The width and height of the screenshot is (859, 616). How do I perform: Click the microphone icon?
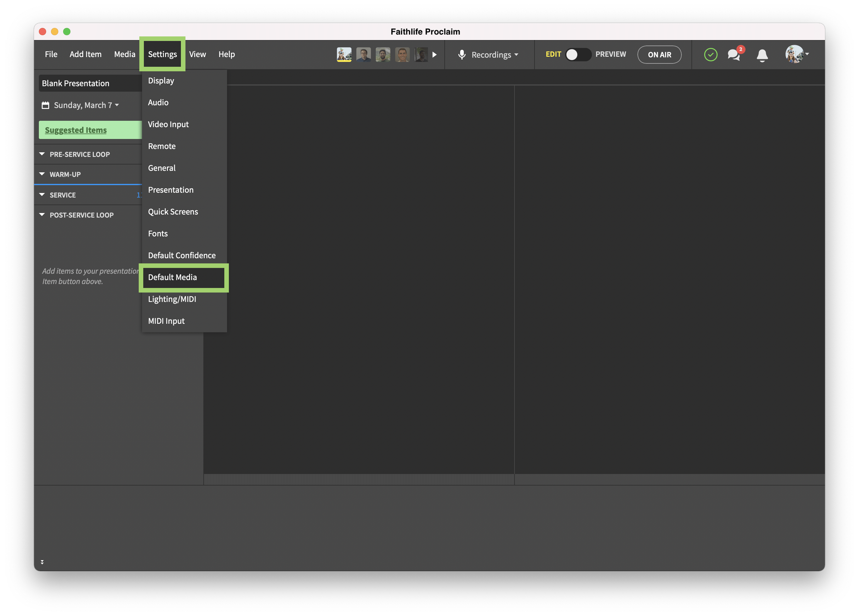tap(462, 55)
